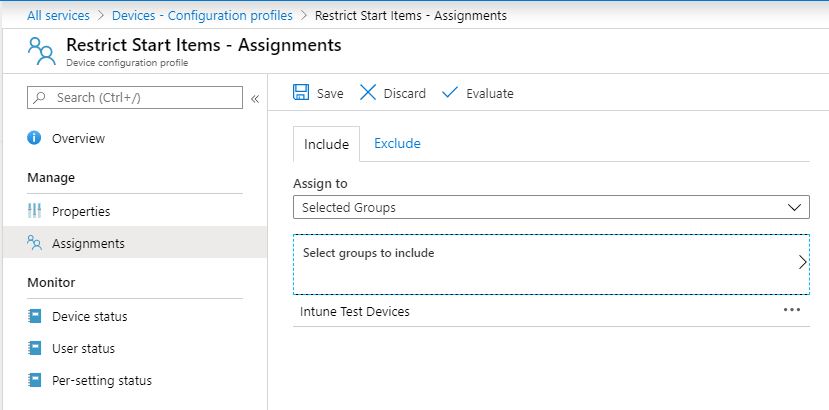Click the Properties bars icon in sidebar
829x410 pixels.
[35, 211]
